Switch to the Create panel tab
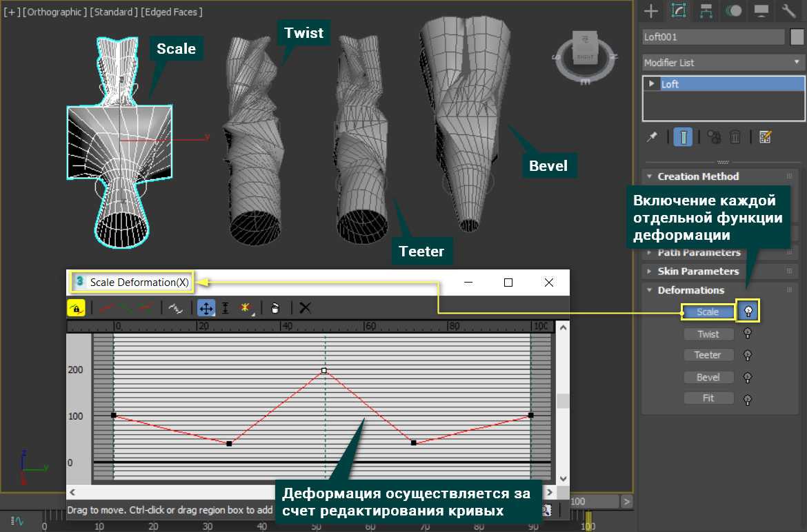Screen dimensions: 807x532 (650, 10)
